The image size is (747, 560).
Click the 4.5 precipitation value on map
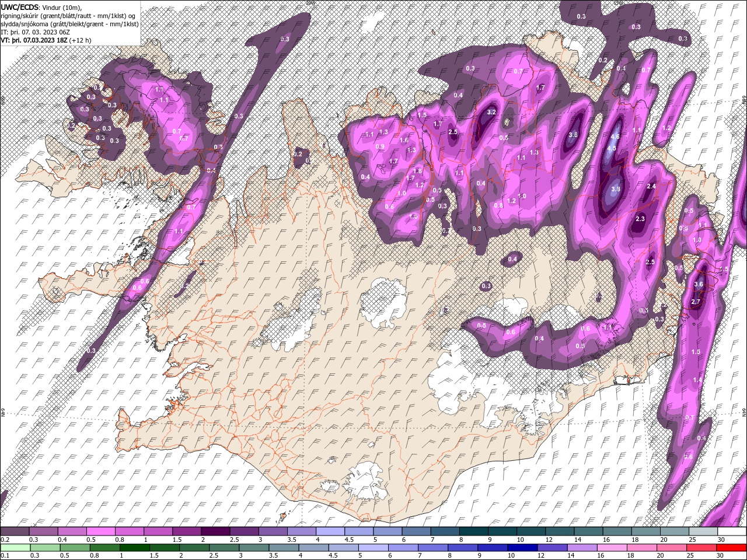tap(612, 148)
